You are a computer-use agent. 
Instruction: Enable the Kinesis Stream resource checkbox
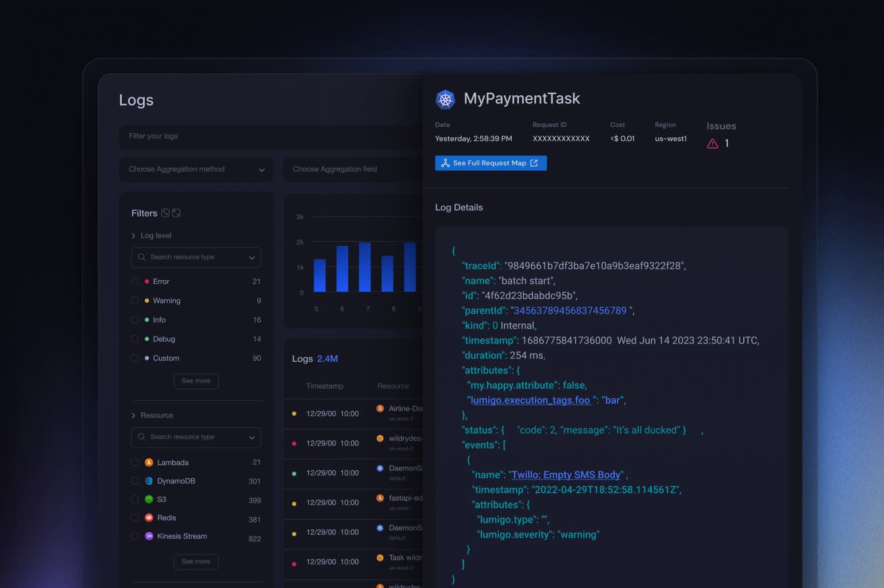[135, 536]
